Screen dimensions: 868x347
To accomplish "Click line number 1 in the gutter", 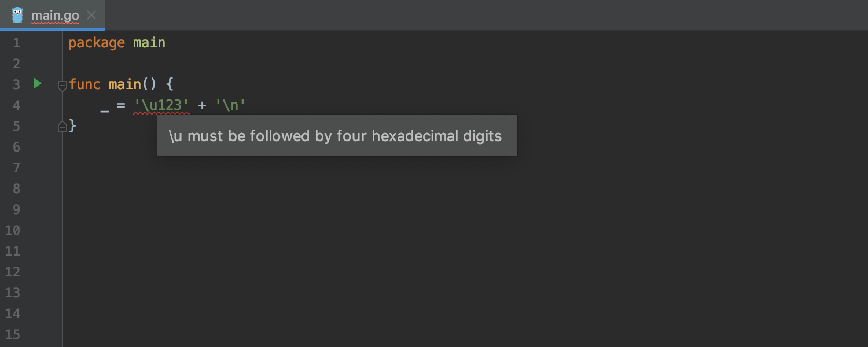I will tap(16, 43).
